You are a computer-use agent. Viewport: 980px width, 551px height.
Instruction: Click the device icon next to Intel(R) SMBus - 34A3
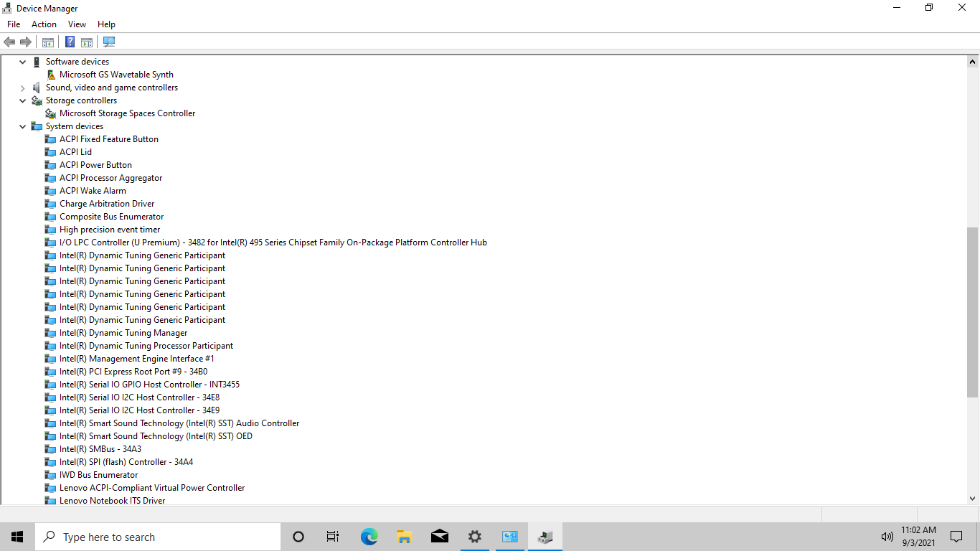(51, 449)
